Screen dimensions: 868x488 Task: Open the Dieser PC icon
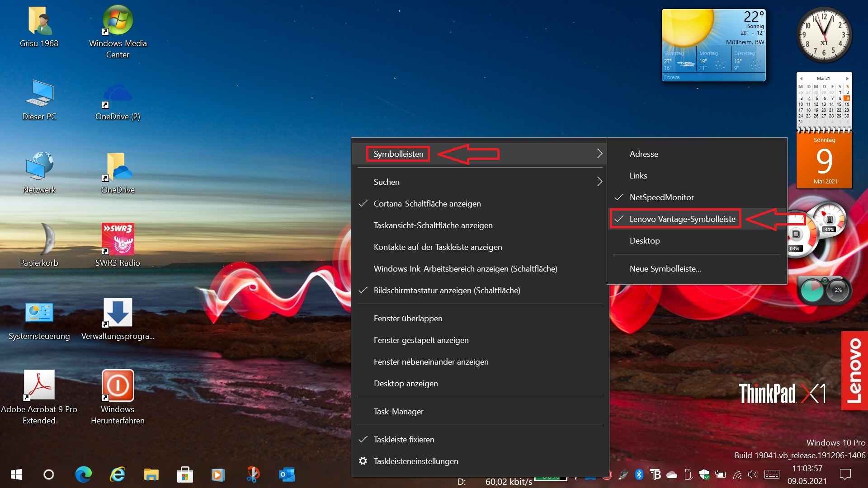tap(39, 100)
